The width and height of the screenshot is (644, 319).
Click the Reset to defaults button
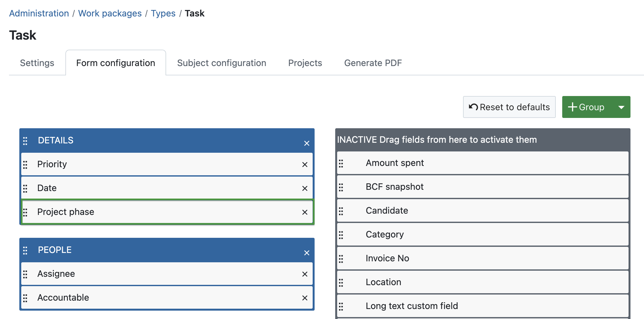(x=509, y=107)
